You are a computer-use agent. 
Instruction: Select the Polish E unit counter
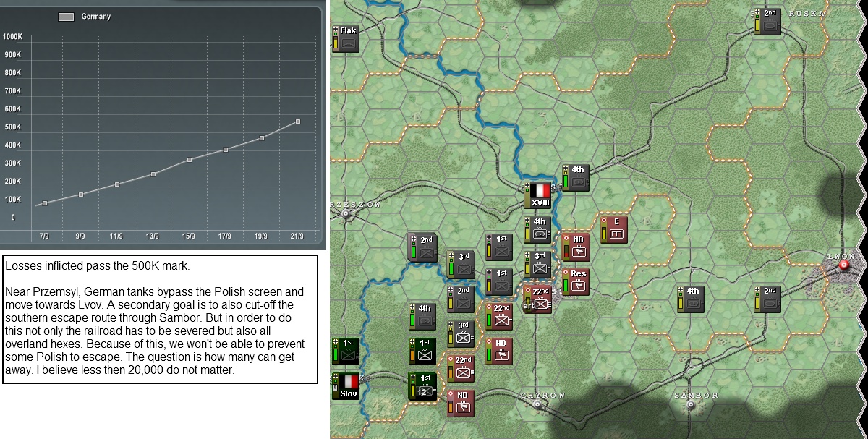[x=613, y=229]
